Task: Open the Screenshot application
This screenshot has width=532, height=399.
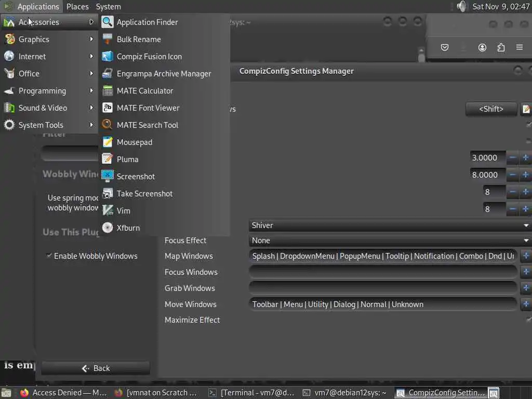Action: (164, 177)
